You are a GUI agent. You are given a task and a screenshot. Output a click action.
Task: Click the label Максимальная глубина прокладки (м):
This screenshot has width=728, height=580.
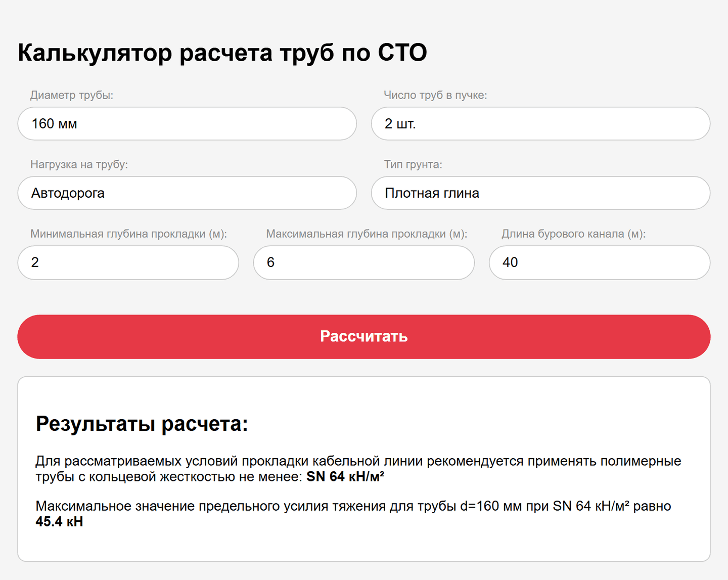coord(367,234)
